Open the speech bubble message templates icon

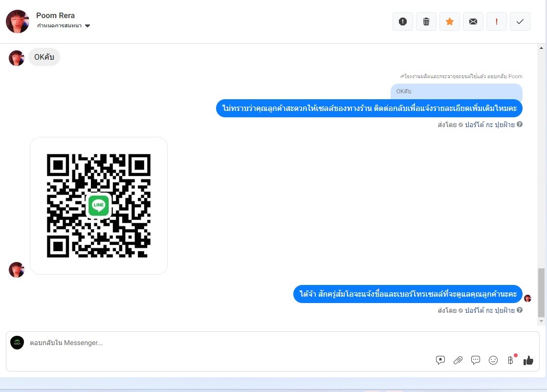click(x=476, y=360)
